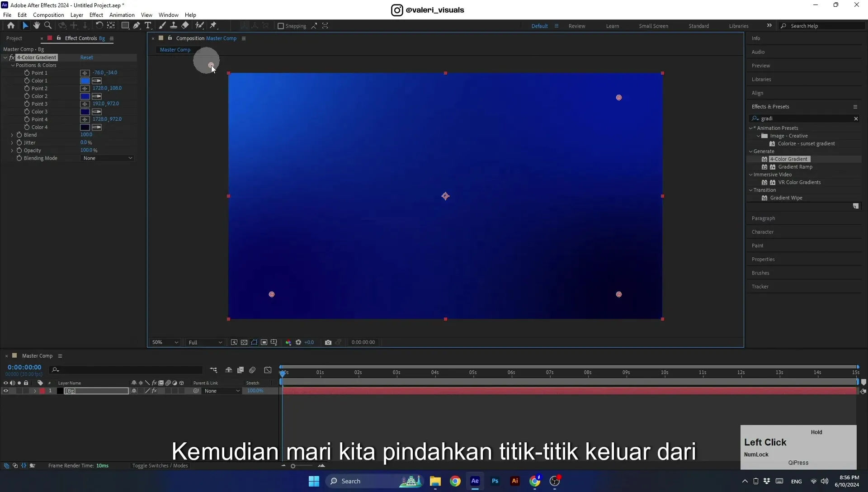Select the Rotation tool

[x=99, y=26]
